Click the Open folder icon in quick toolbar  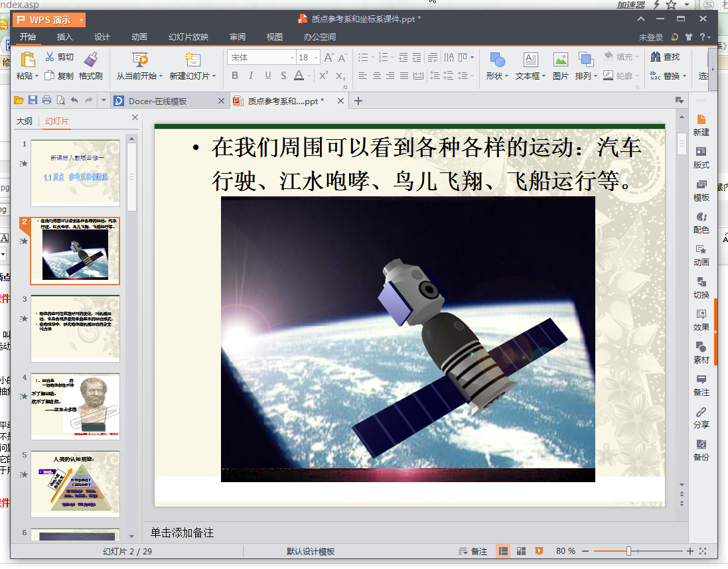pyautogui.click(x=19, y=100)
